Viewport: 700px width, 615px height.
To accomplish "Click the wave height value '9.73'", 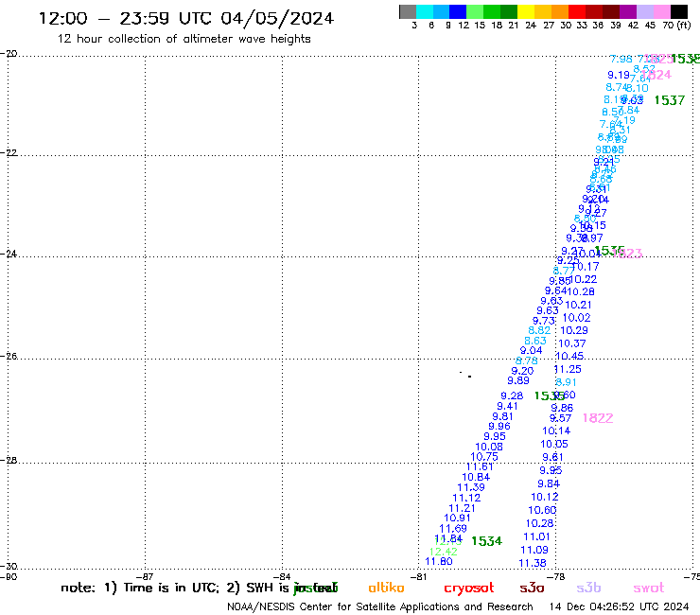I will point(544,321).
